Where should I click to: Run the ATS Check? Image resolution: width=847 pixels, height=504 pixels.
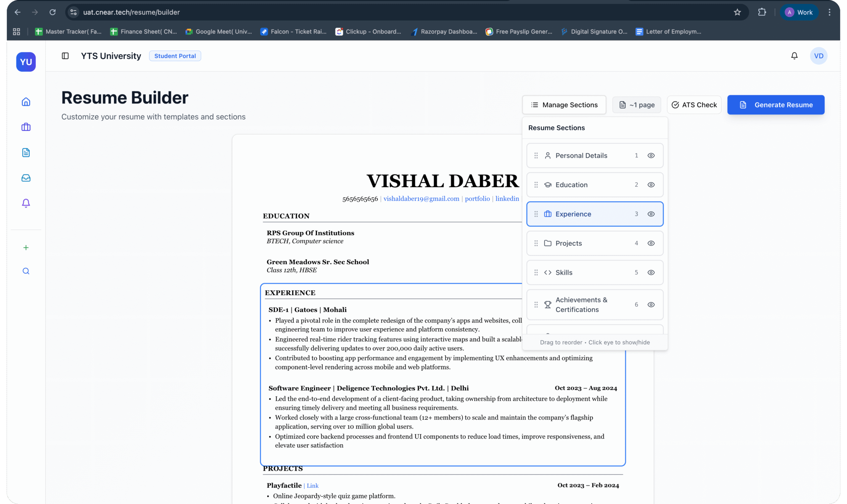694,105
